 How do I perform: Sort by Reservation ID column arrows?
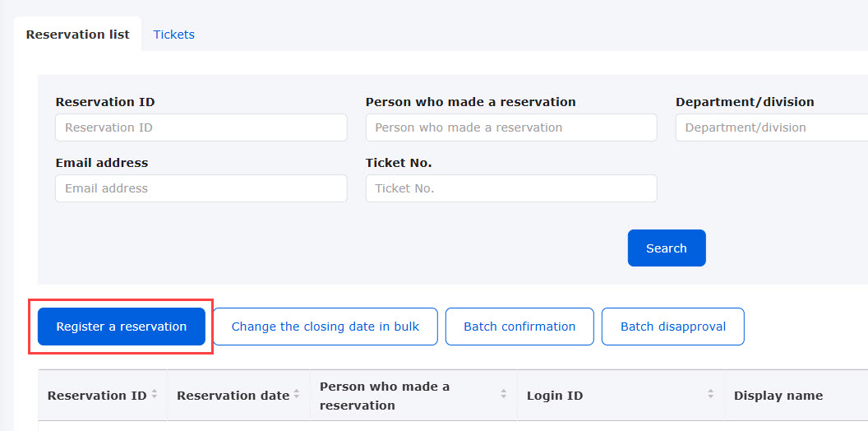(155, 395)
